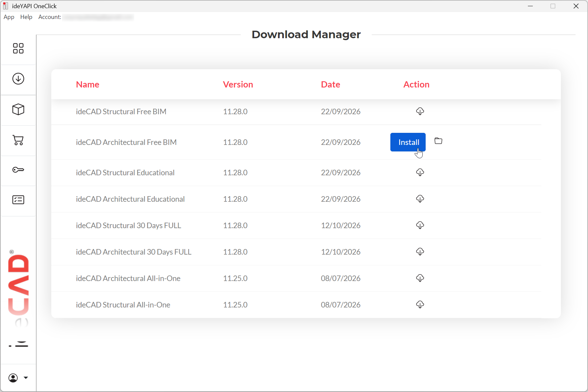Click version 11.25.0 of Structural All-in-One
Viewport: 588px width, 392px height.
tap(235, 305)
